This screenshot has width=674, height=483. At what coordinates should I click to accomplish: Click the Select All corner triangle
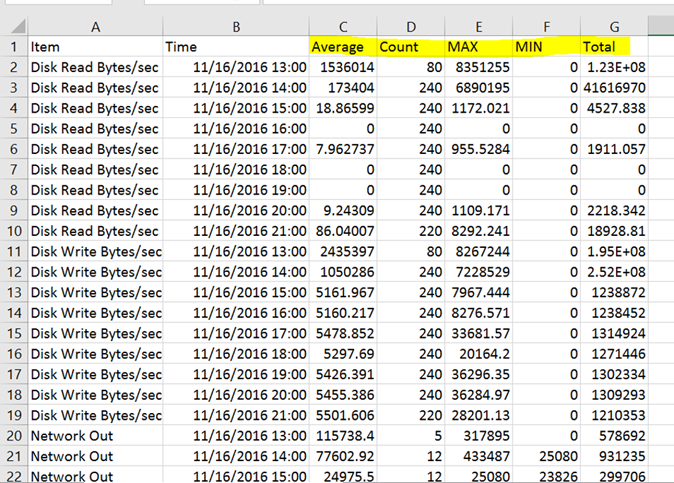[x=18, y=26]
